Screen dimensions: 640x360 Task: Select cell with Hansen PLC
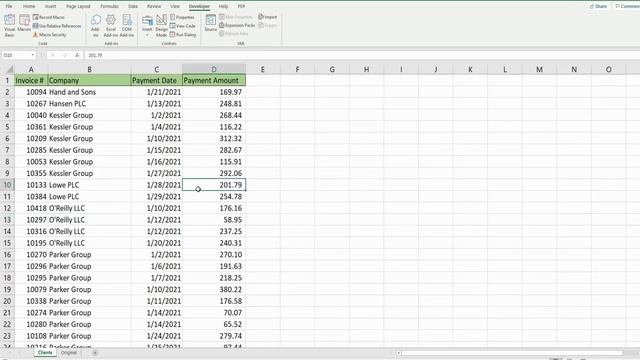[x=89, y=104]
